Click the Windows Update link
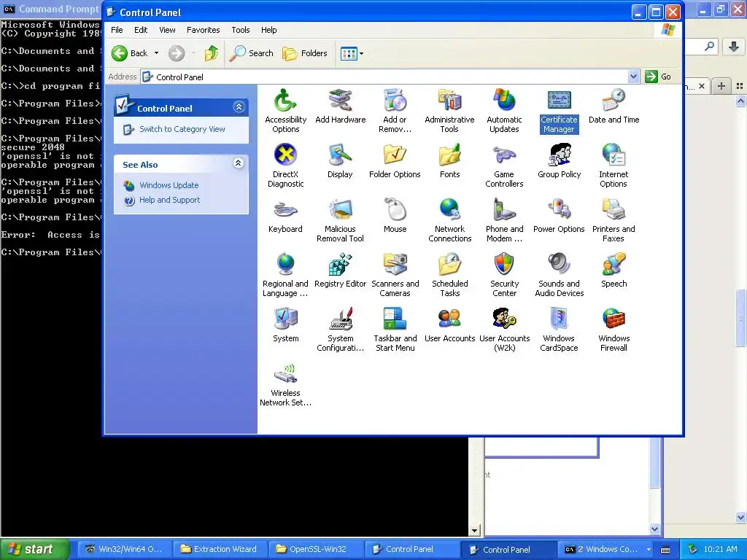The image size is (747, 560). coord(169,185)
